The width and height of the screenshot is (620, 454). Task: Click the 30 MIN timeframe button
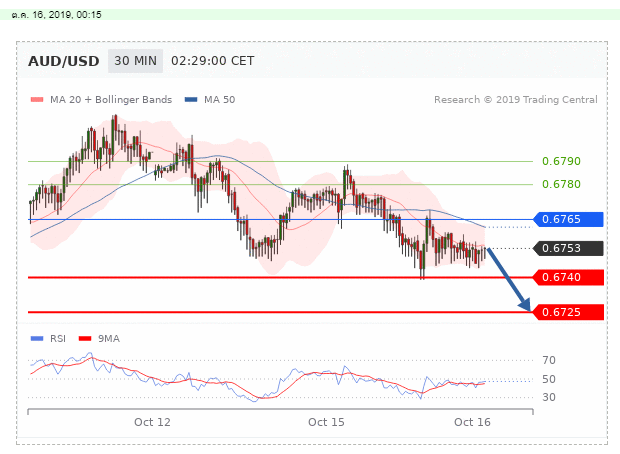tap(135, 61)
